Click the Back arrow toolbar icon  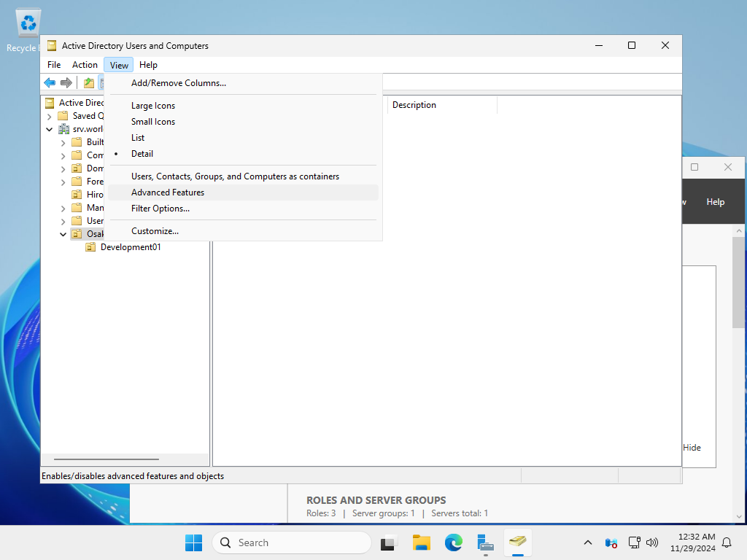tap(50, 83)
